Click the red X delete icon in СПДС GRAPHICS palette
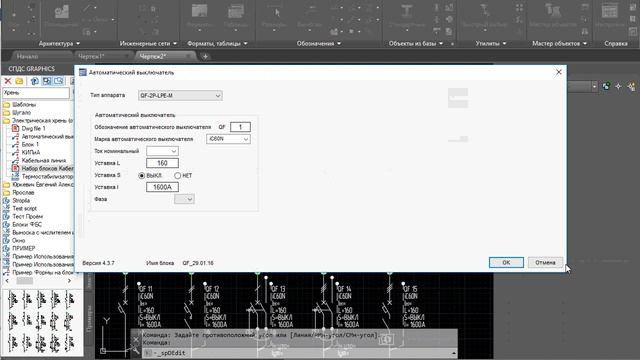The image size is (640, 360). 7,81
